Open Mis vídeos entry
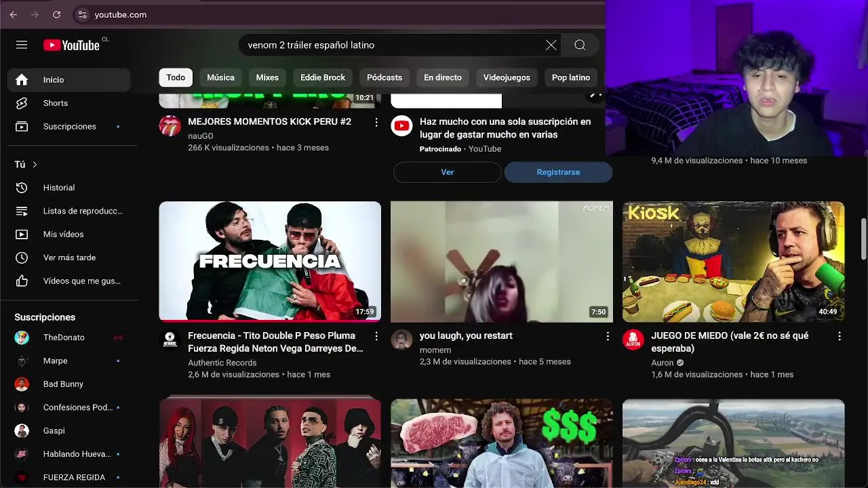 pyautogui.click(x=68, y=234)
